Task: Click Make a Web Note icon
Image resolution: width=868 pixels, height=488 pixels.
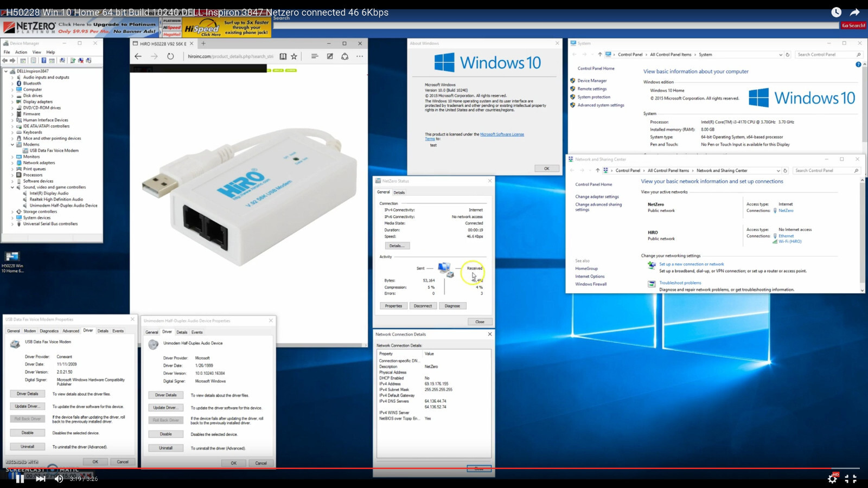Action: [330, 56]
